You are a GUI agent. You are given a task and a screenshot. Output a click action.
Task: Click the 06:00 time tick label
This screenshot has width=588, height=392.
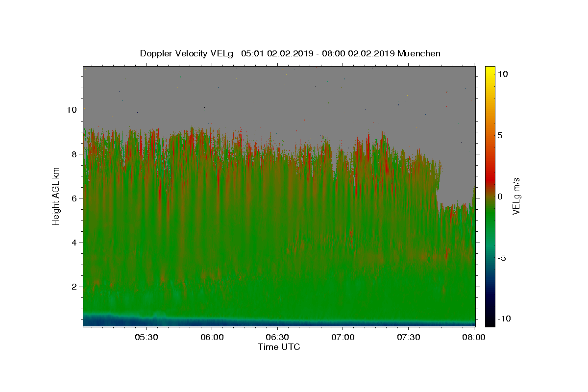(212, 338)
